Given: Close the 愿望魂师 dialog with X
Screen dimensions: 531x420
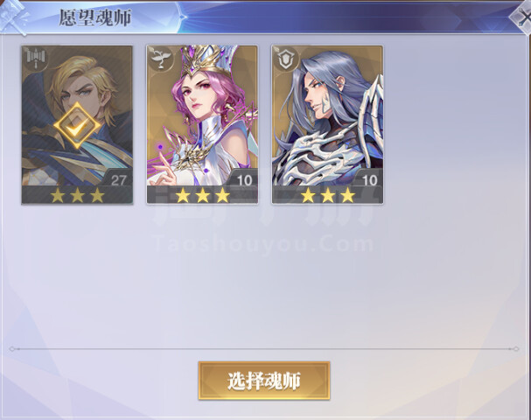Looking at the screenshot, I should coord(523,17).
